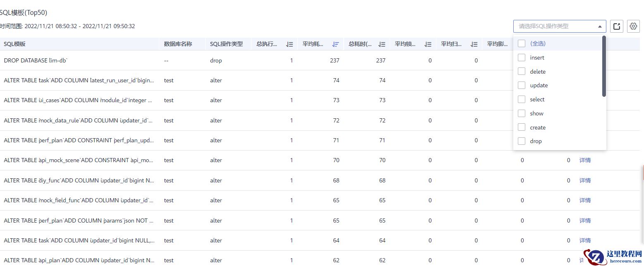The height and width of the screenshot is (266, 644).
Task: Check the insert operation type checkbox
Action: tap(522, 58)
